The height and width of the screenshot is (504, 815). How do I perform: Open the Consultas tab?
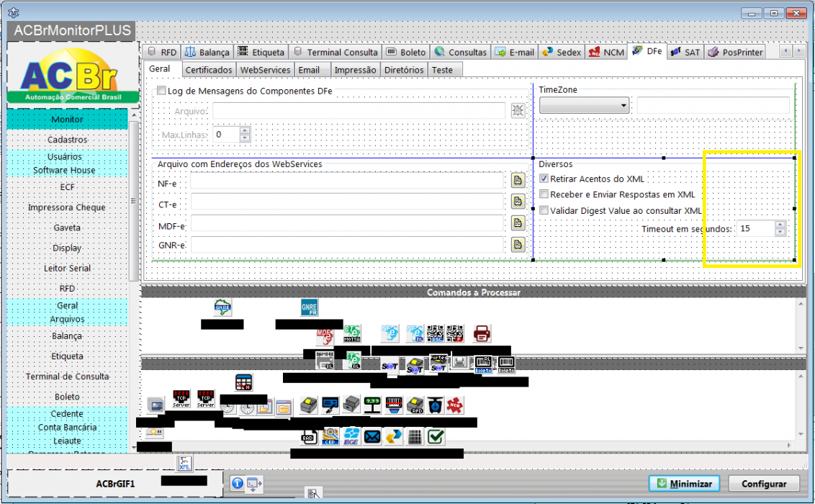461,52
